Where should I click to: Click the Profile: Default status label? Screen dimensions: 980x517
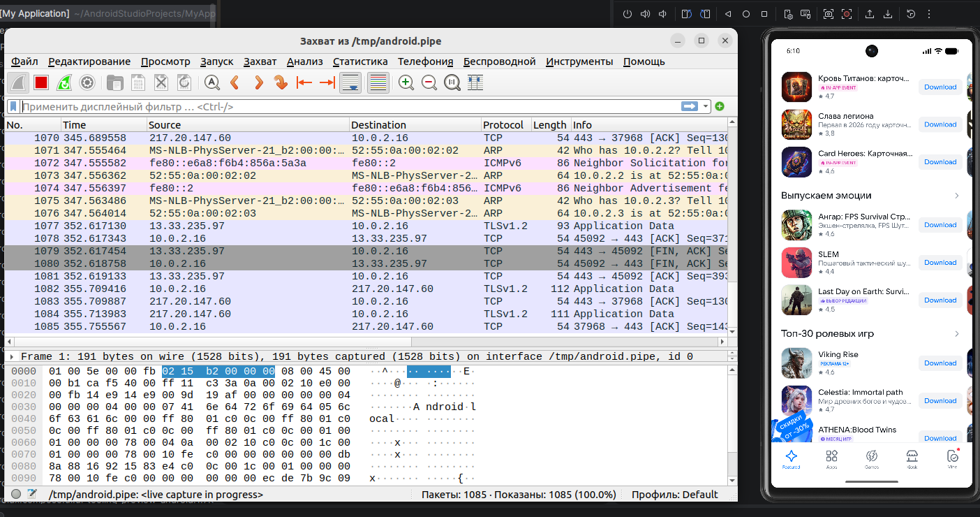pyautogui.click(x=674, y=495)
